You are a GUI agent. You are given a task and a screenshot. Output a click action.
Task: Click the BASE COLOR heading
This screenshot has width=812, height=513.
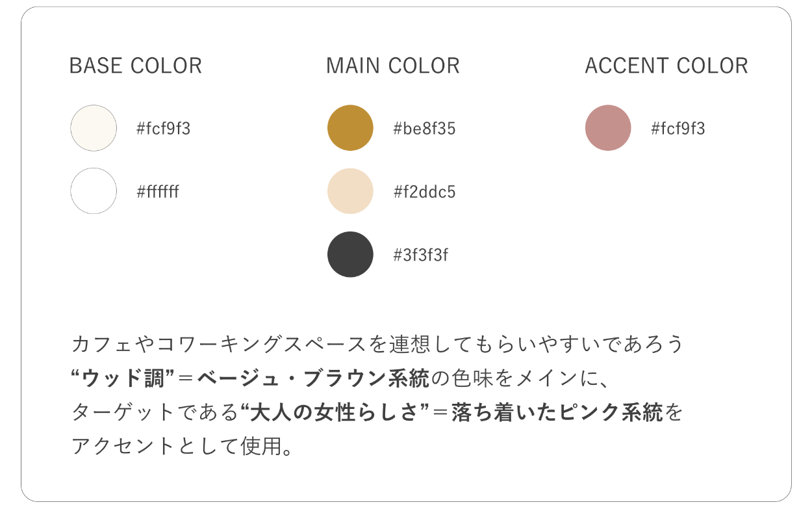pyautogui.click(x=135, y=66)
